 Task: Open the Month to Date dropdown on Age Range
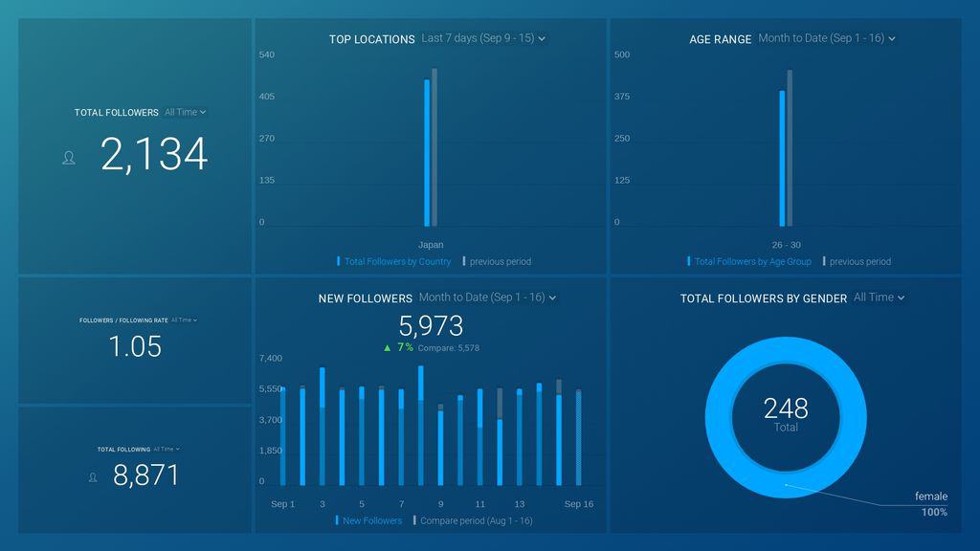click(x=825, y=38)
